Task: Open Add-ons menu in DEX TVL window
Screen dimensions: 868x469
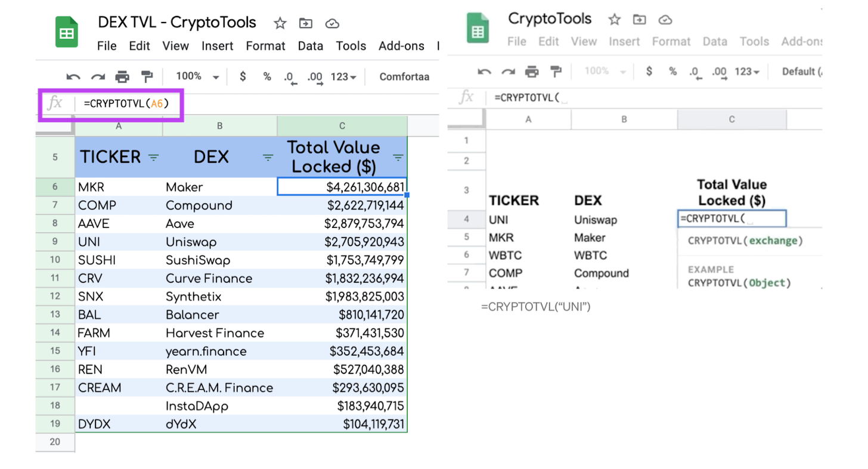Action: (401, 46)
